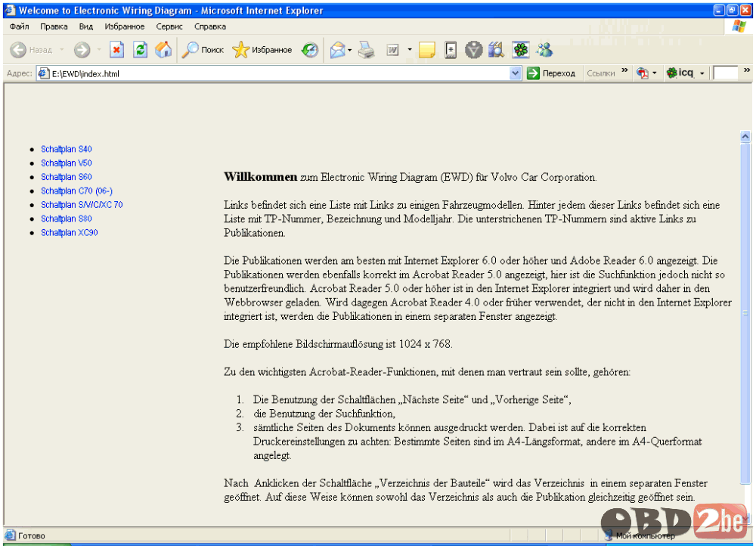Maximize or restore the Internet Explorer window
The width and height of the screenshot is (756, 546).
[x=733, y=10]
